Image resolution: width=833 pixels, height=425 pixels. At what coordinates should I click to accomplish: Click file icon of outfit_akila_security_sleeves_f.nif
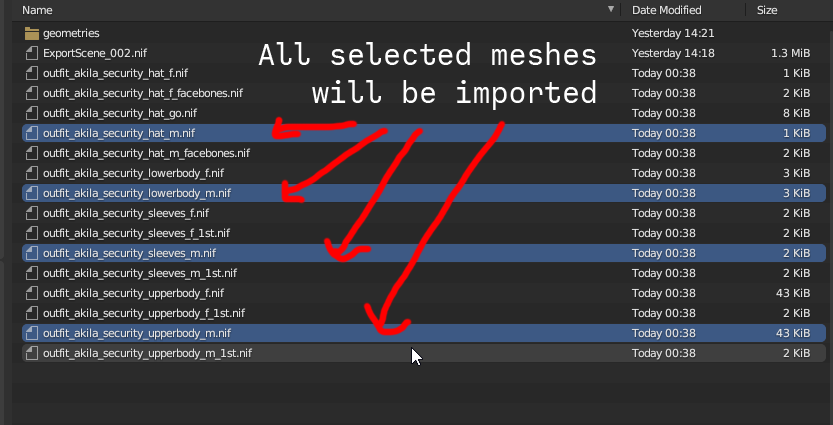click(x=32, y=213)
